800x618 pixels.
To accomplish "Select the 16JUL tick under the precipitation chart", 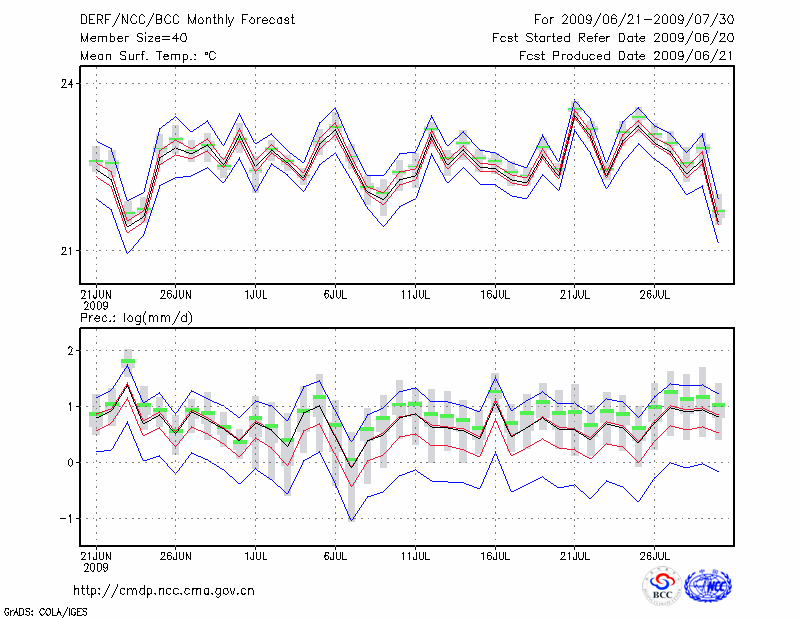I will click(495, 554).
